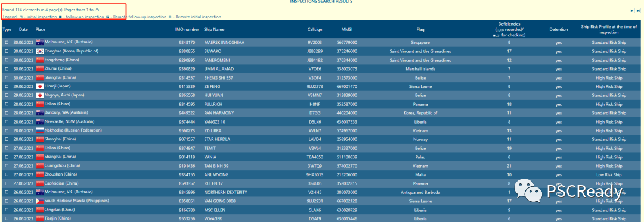Click the Ship Name column header

pos(215,30)
